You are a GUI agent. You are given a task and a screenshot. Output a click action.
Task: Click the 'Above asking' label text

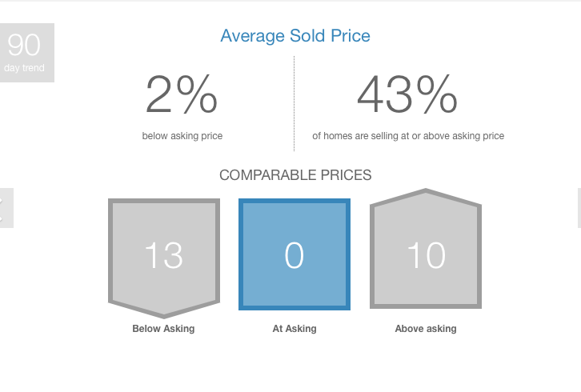[x=426, y=329]
